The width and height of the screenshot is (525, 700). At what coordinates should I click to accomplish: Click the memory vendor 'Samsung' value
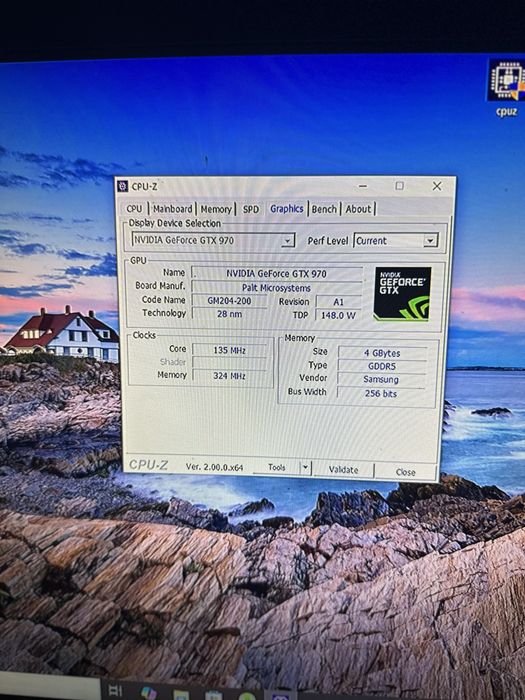pos(381,379)
